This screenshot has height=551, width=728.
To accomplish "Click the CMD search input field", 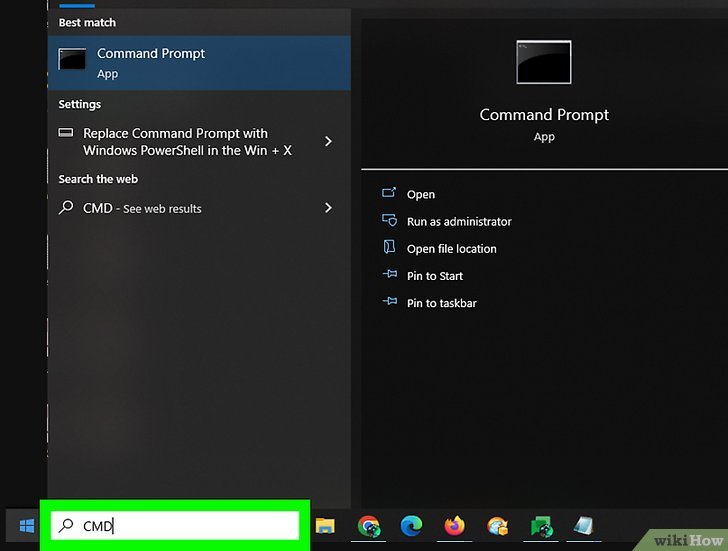I will click(x=175, y=525).
